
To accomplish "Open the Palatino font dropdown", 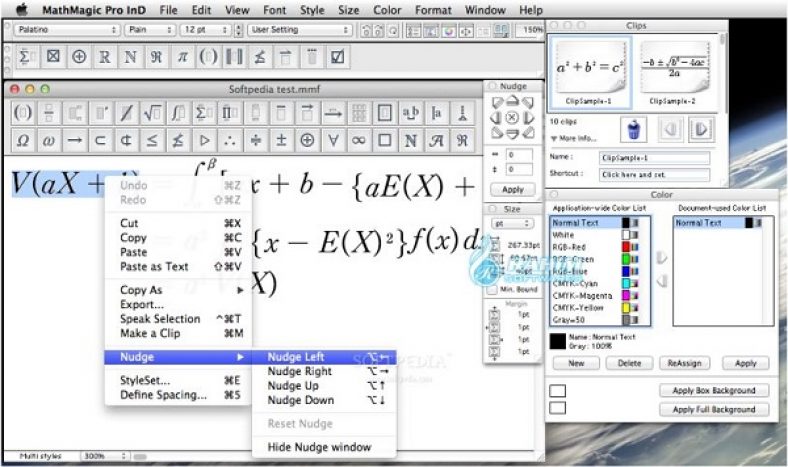I will [66, 30].
